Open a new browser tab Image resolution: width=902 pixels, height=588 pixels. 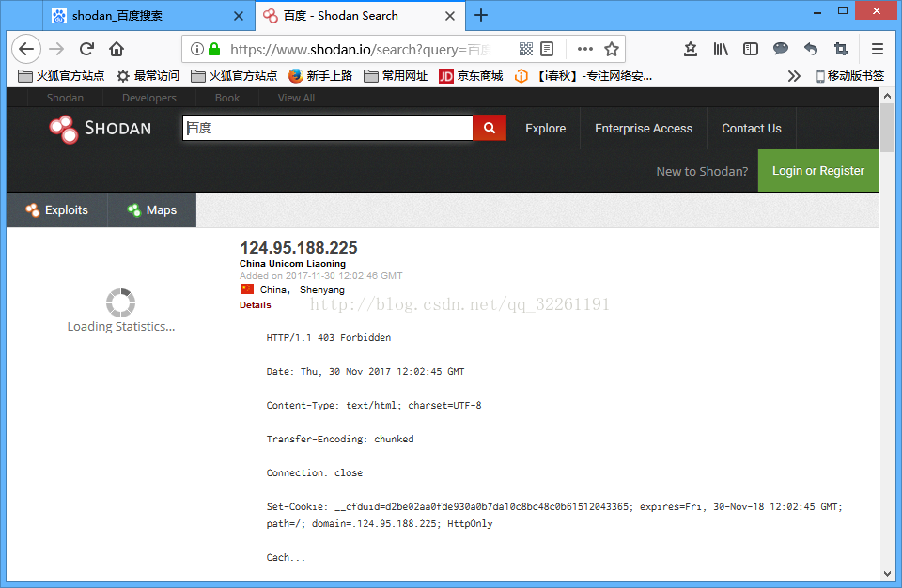point(481,16)
